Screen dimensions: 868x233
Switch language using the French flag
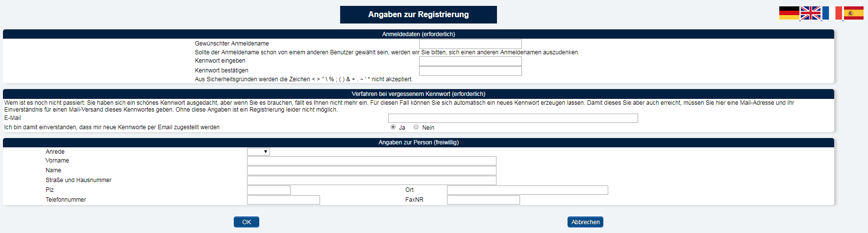[832, 13]
